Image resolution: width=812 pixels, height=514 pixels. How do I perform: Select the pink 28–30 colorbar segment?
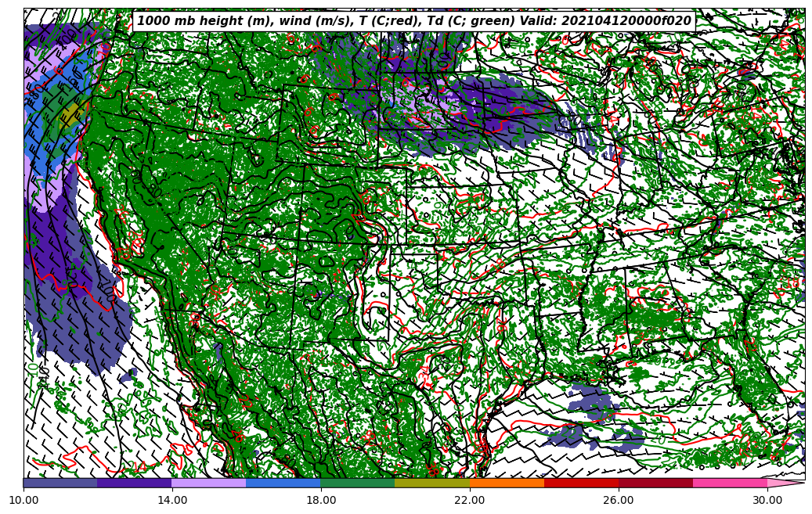click(x=729, y=483)
